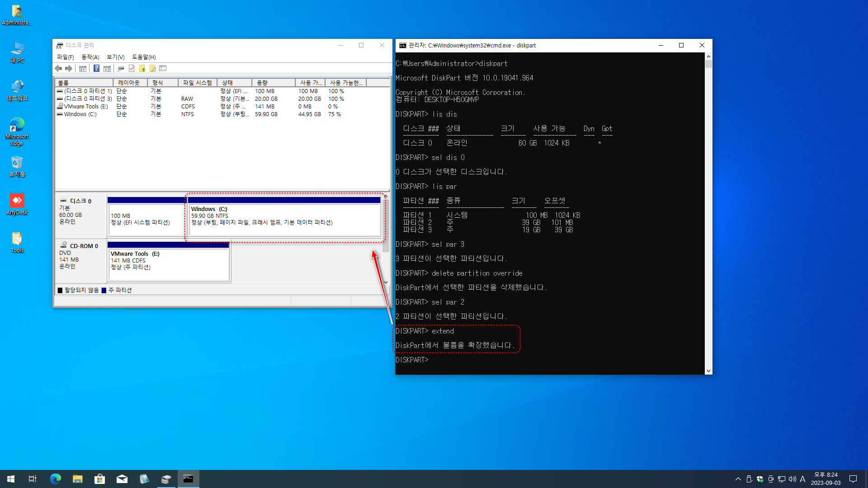Click the checklist settings toolbar icon
The height and width of the screenshot is (488, 868).
[x=163, y=69]
